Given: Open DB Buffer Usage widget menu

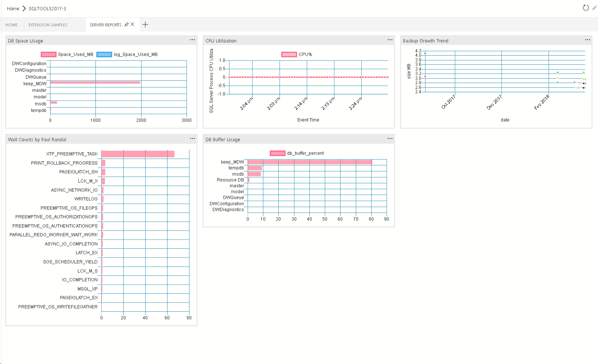Looking at the screenshot, I should pyautogui.click(x=390, y=139).
